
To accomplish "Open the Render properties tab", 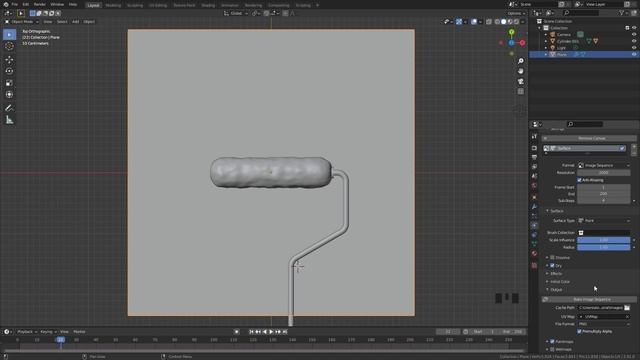I will (x=534, y=148).
